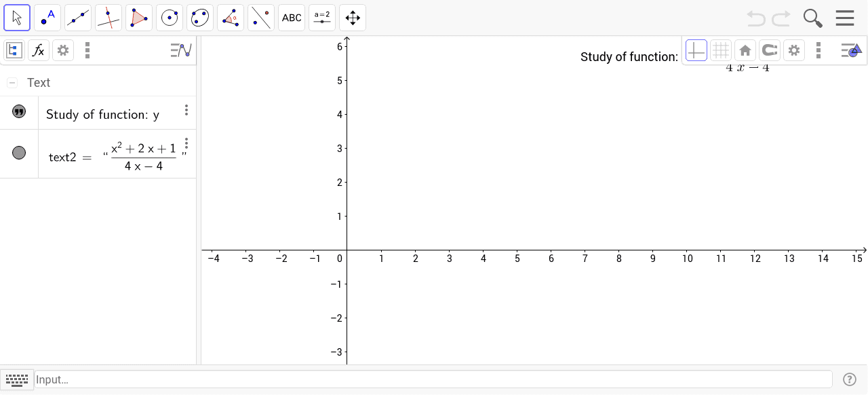Select the Circle with center tool
Viewport: 868px width, 395px height.
click(170, 18)
